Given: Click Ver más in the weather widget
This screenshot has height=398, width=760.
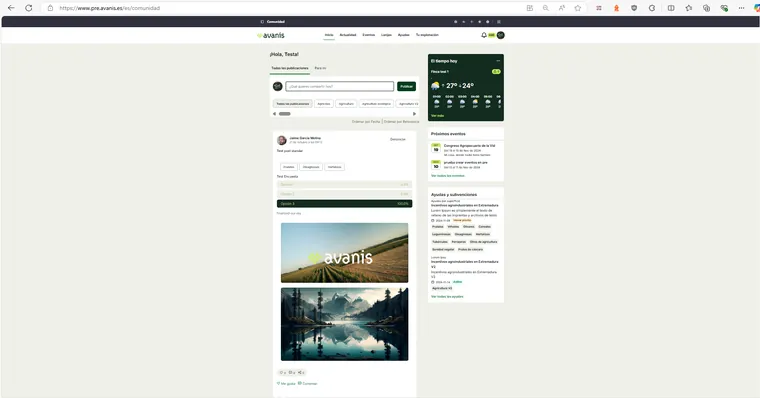Looking at the screenshot, I should point(437,116).
